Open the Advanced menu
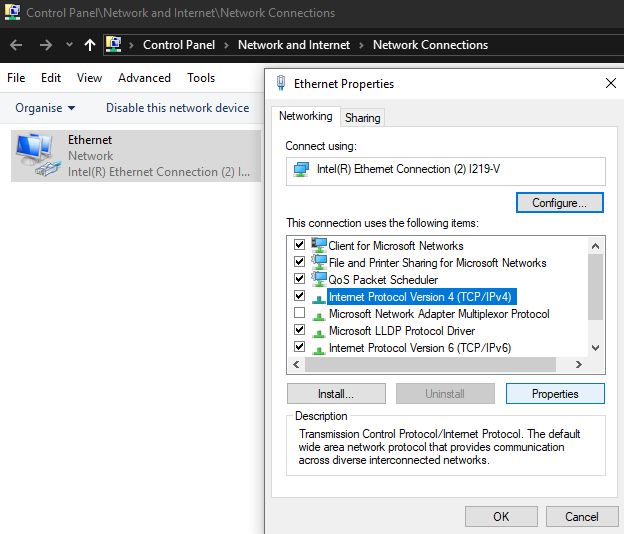This screenshot has width=624, height=534. pos(144,78)
